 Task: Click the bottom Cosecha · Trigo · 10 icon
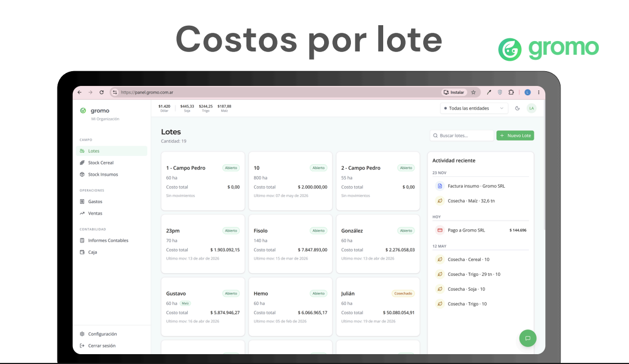[440, 304]
